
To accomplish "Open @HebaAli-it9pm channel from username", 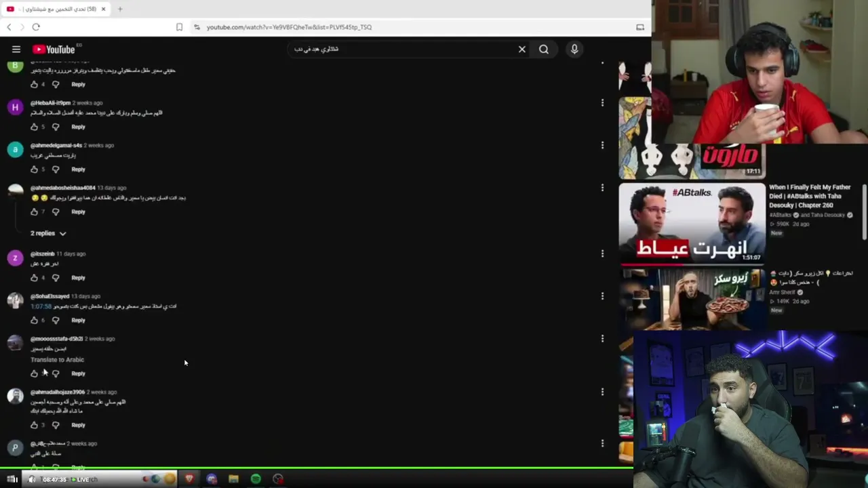I will pyautogui.click(x=50, y=103).
